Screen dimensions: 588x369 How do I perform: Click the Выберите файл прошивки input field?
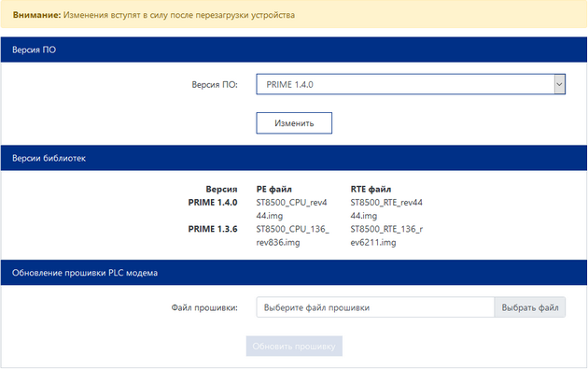pos(375,307)
